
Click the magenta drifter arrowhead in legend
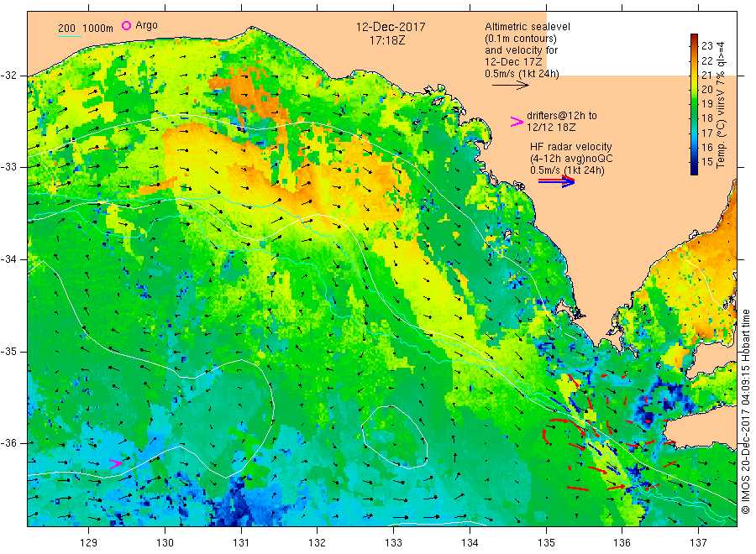coord(517,122)
